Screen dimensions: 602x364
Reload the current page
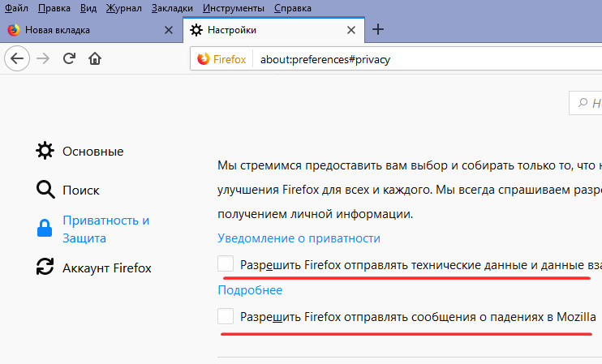[69, 58]
